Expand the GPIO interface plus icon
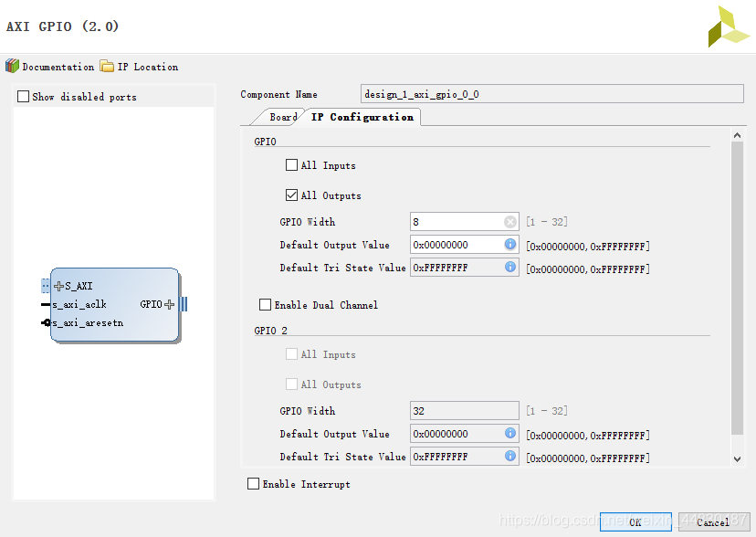This screenshot has height=537, width=756. click(x=169, y=304)
